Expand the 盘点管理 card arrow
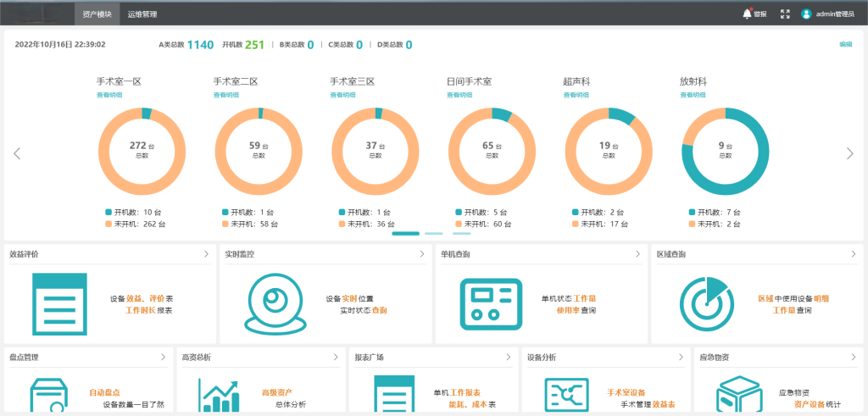The image size is (868, 416). tap(163, 358)
